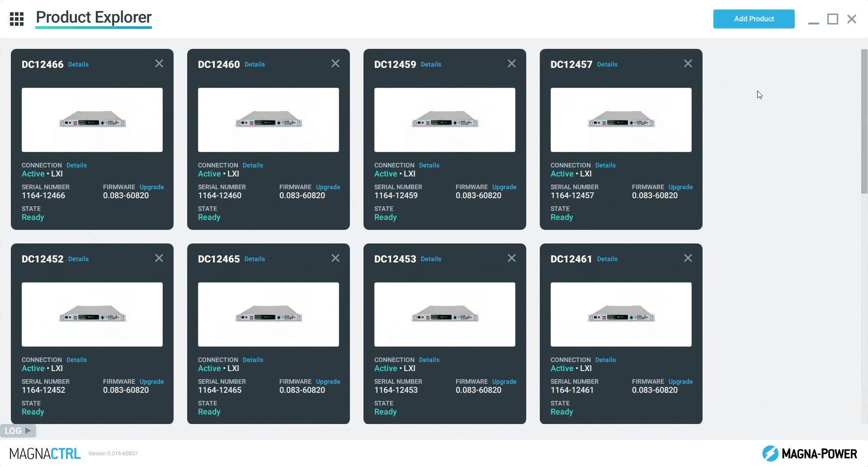View connection Details for DC12453
868x467 pixels.
(x=429, y=360)
